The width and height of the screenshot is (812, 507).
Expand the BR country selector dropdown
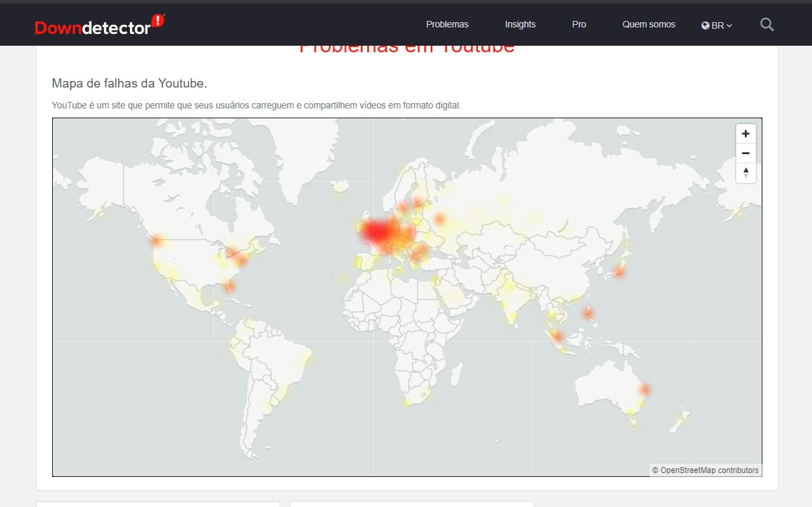[717, 25]
